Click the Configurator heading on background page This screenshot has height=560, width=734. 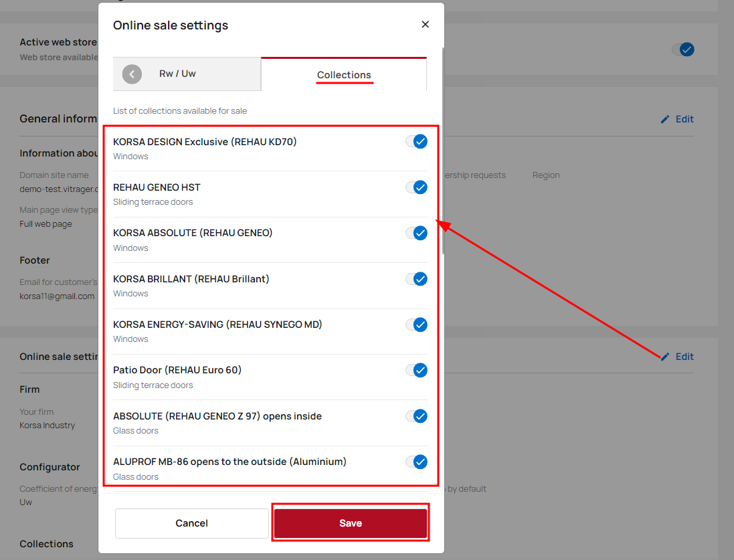pos(50,467)
